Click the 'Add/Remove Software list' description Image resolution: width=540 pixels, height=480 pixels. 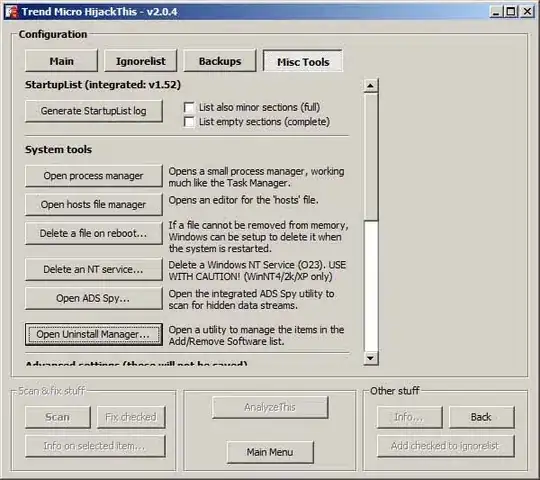pyautogui.click(x=256, y=335)
